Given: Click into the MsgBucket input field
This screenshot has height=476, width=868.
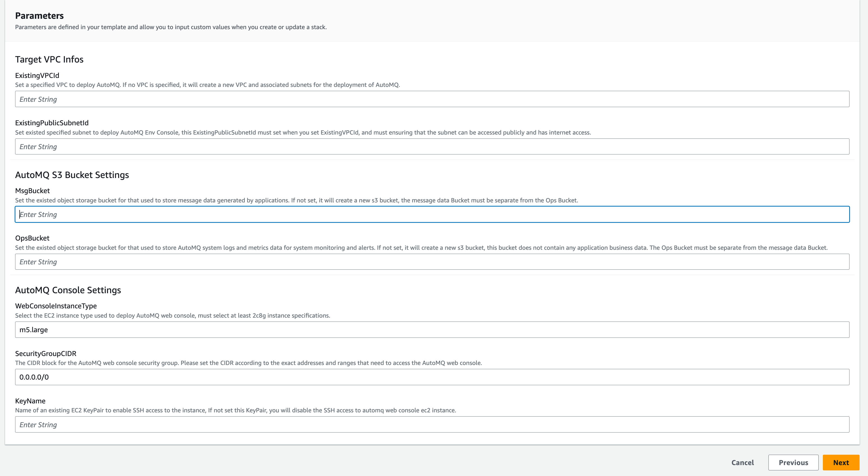Looking at the screenshot, I should click(432, 214).
